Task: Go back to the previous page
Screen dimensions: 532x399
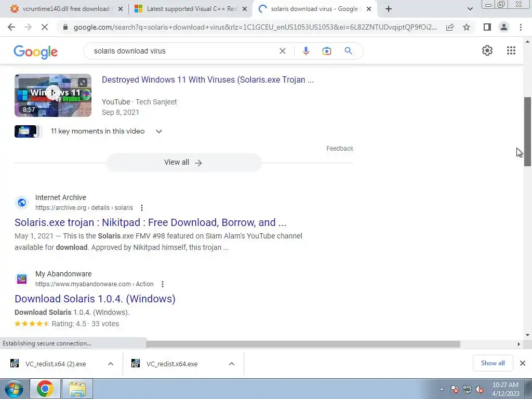Action: click(11, 27)
